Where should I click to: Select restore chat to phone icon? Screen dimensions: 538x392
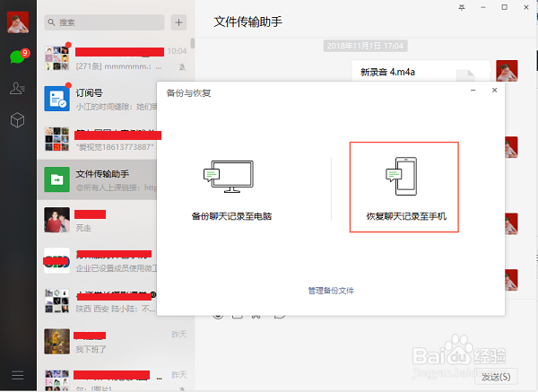(x=401, y=177)
